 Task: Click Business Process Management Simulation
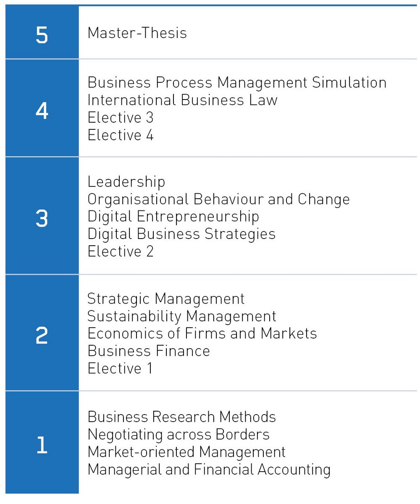[x=237, y=82]
